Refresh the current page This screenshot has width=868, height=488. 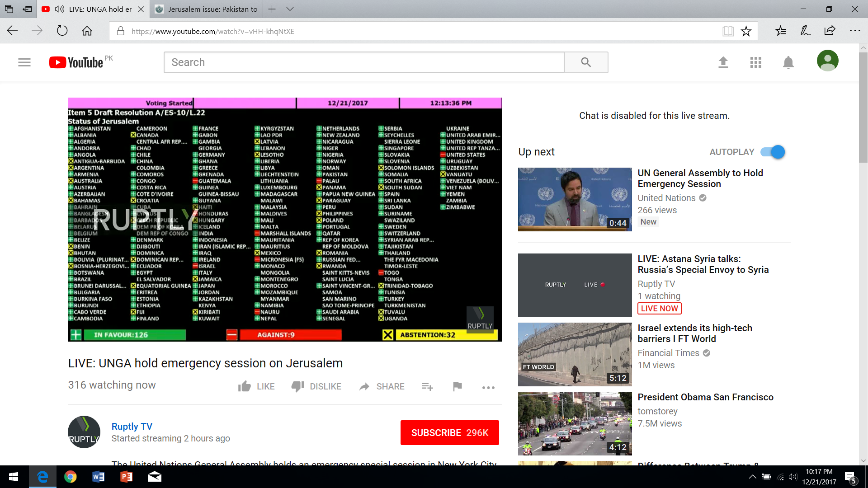click(62, 31)
